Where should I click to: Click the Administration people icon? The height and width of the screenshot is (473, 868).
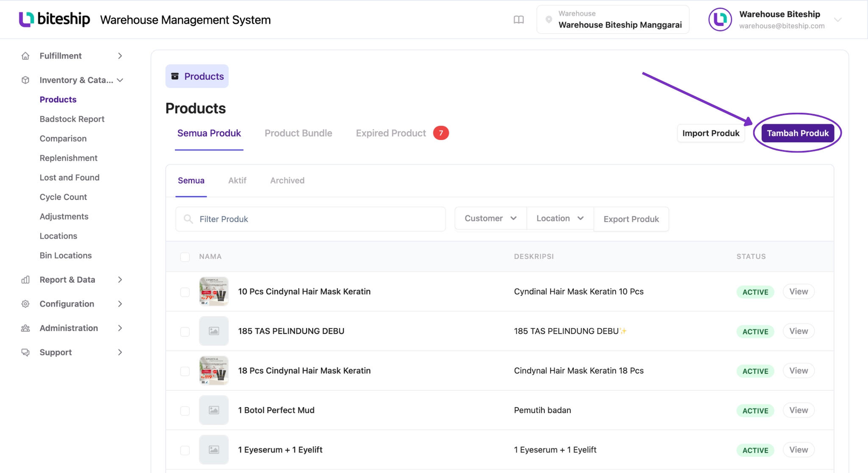pyautogui.click(x=25, y=328)
